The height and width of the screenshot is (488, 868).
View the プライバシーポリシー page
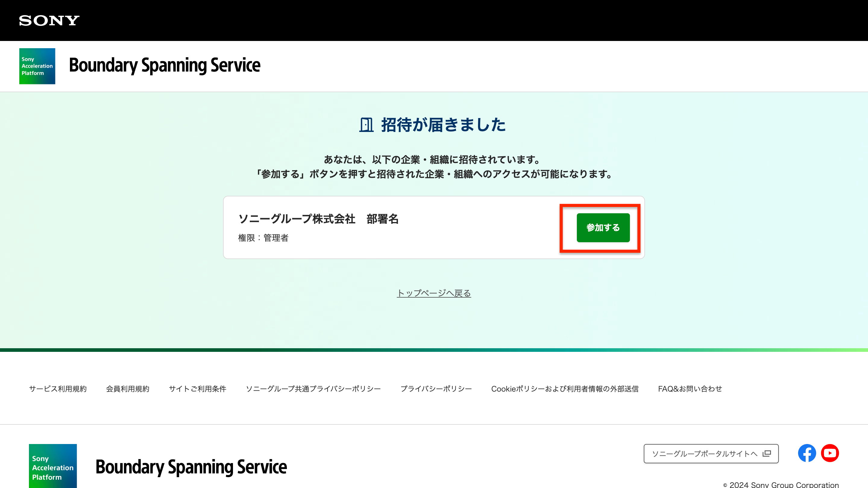click(436, 389)
